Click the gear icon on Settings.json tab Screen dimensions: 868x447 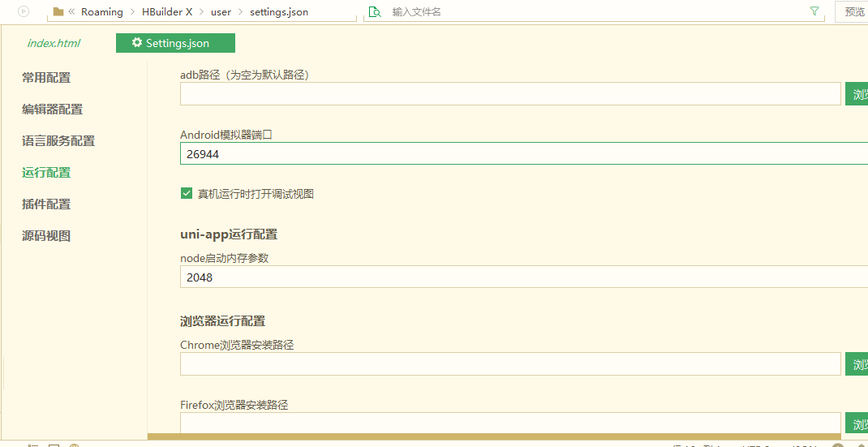[x=137, y=43]
